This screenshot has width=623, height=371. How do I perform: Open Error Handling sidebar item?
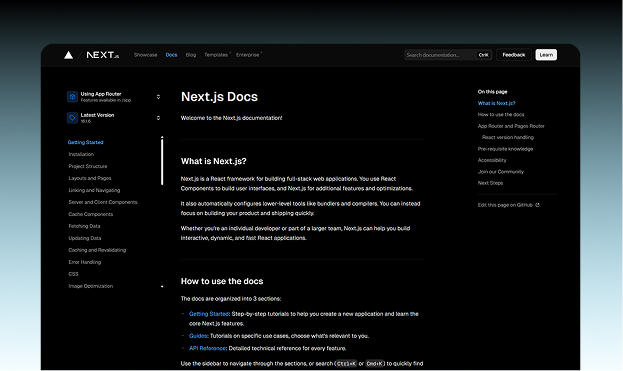coord(85,262)
